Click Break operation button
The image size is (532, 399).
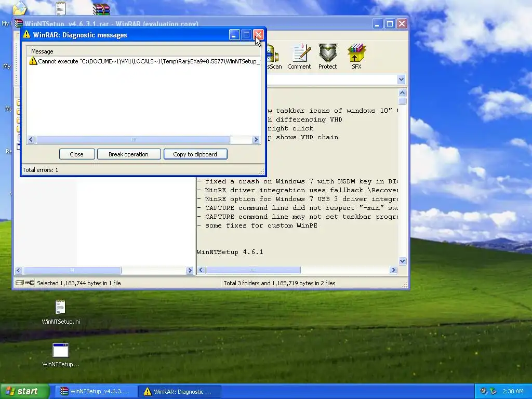point(129,154)
